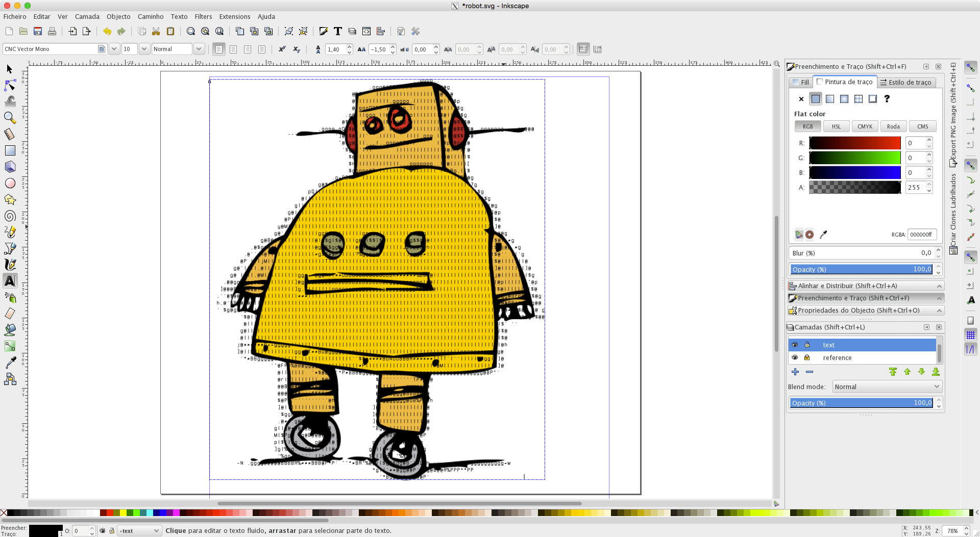This screenshot has height=537, width=980.
Task: Select the Zoom tool
Action: 10,118
